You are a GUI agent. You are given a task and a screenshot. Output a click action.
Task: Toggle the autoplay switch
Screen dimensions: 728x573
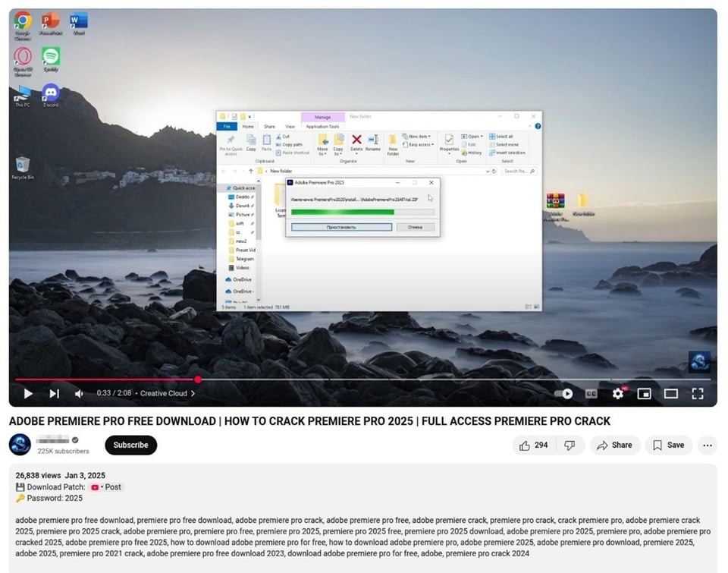point(564,393)
